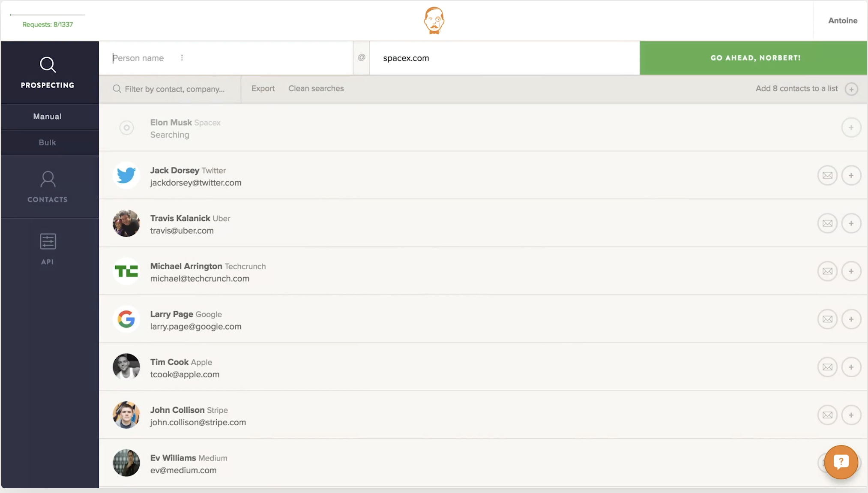868x493 pixels.
Task: Open the Contacts person icon
Action: pos(48,179)
